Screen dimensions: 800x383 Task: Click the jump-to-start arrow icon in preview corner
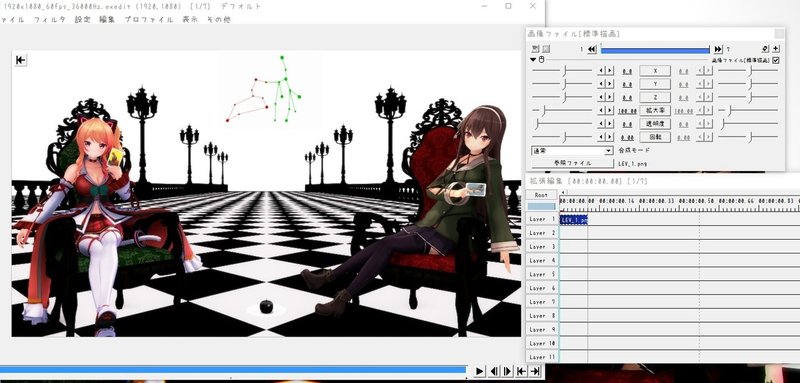20,60
